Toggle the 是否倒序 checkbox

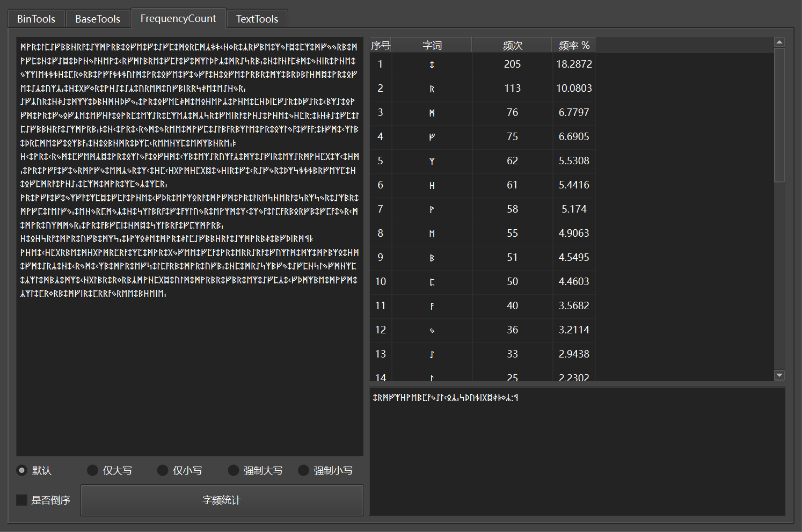(22, 500)
